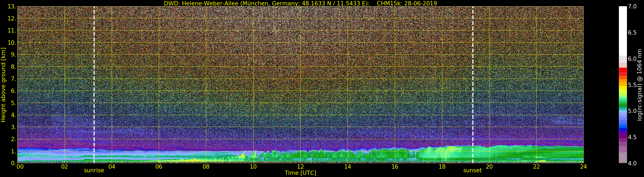Click the 13. height tick label
The height and width of the screenshot is (177, 644).
pos(12,6)
